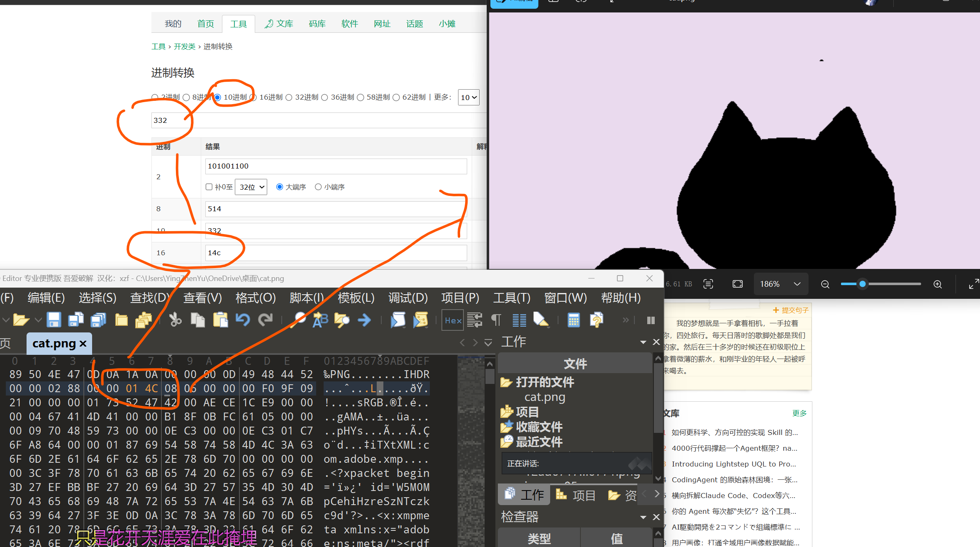The width and height of the screenshot is (980, 547).
Task: Open file via yellow folder toolbar icon
Action: click(x=21, y=320)
